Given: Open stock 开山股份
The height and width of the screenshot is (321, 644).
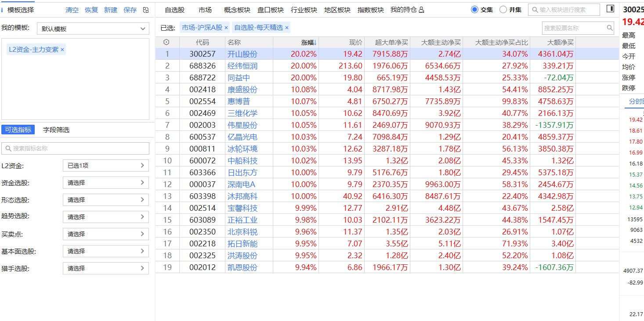Looking at the screenshot, I should pyautogui.click(x=242, y=54).
